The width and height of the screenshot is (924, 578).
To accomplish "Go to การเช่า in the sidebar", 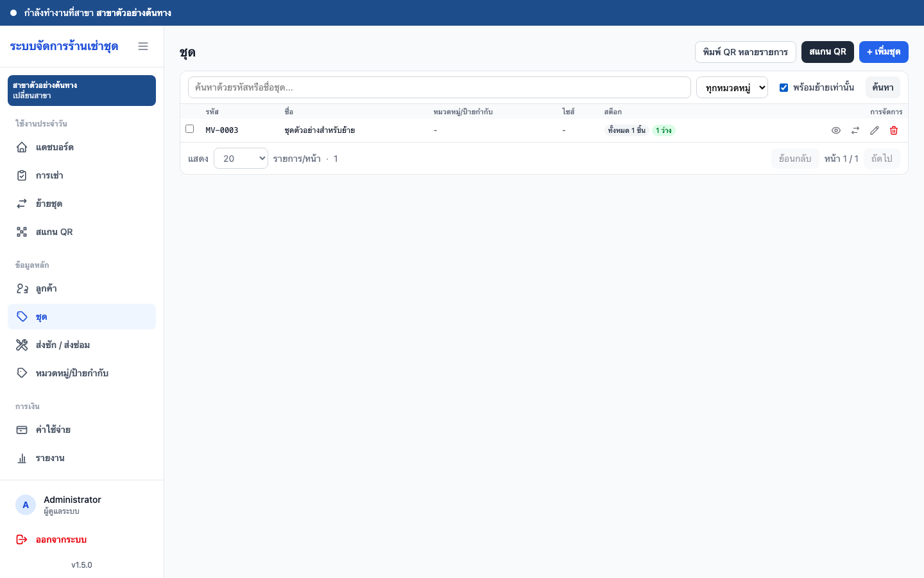I will [x=81, y=175].
